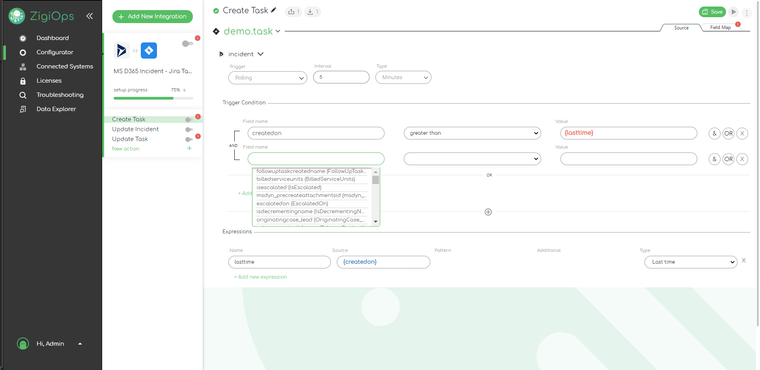
Task: Click the Add new expression link
Action: click(x=261, y=277)
